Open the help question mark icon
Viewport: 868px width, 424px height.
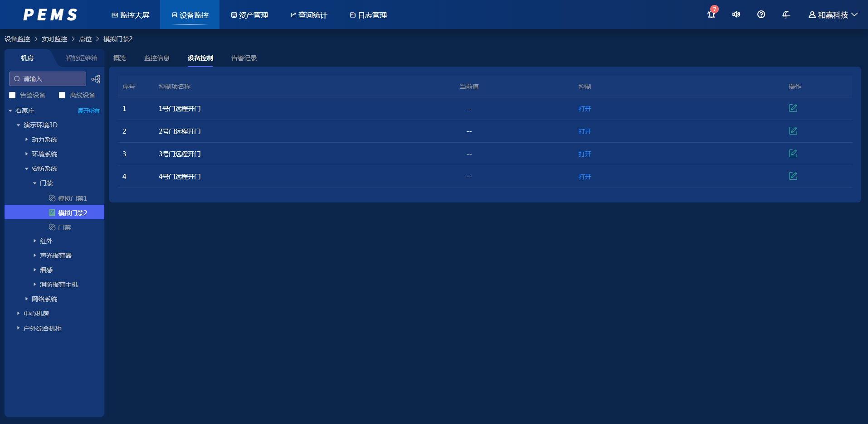(761, 14)
